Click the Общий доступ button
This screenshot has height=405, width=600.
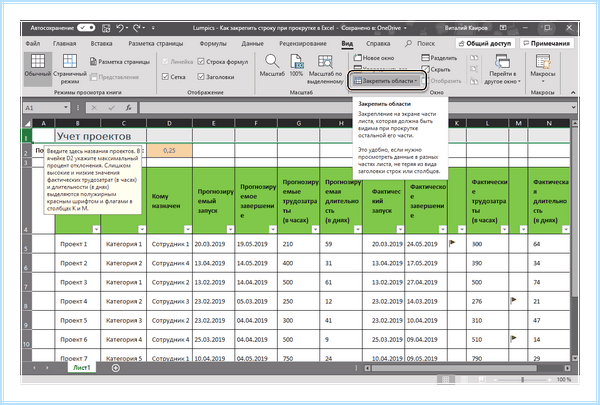point(485,43)
